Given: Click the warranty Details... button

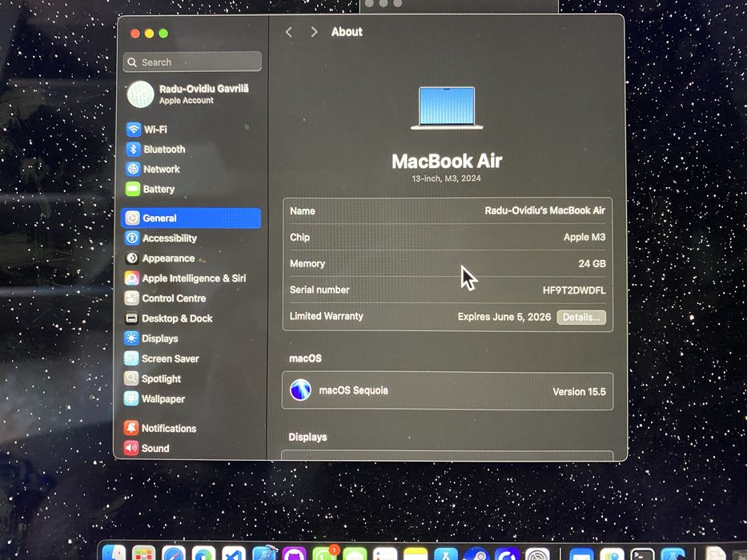Looking at the screenshot, I should pos(581,317).
